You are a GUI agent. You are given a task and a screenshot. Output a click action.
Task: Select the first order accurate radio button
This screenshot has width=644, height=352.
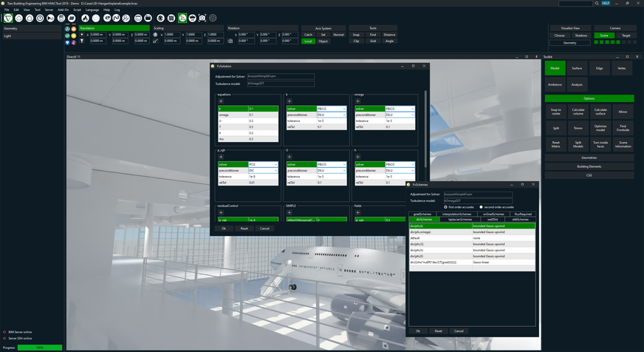pyautogui.click(x=445, y=207)
